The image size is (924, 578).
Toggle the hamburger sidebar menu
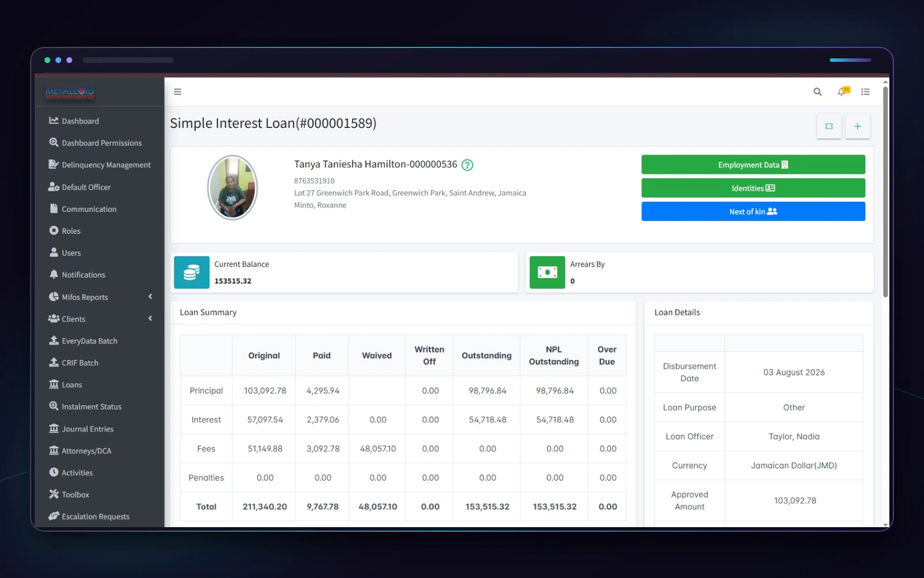178,92
